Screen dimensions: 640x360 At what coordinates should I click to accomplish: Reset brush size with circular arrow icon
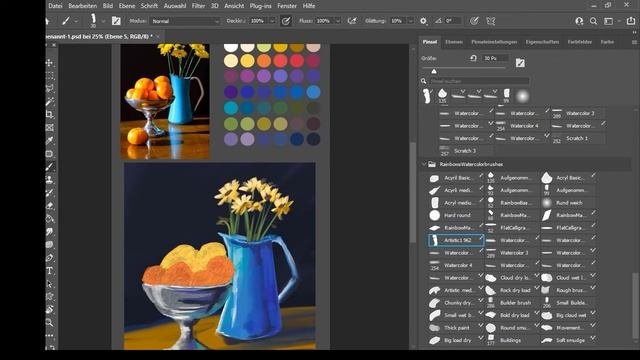pyautogui.click(x=473, y=58)
